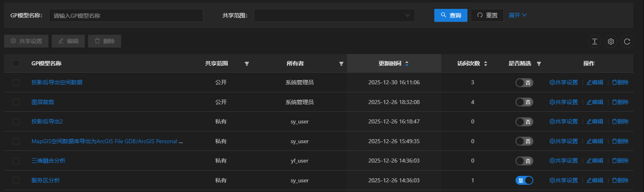Click the blue 查询 search button
The height and width of the screenshot is (192, 644).
[x=450, y=15]
